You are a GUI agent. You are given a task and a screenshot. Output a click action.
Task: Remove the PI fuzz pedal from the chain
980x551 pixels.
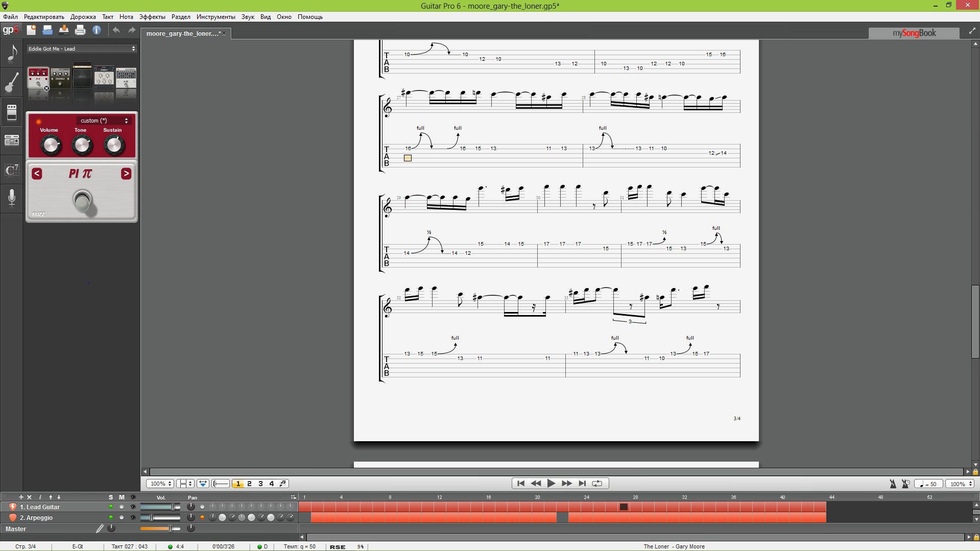point(46,88)
